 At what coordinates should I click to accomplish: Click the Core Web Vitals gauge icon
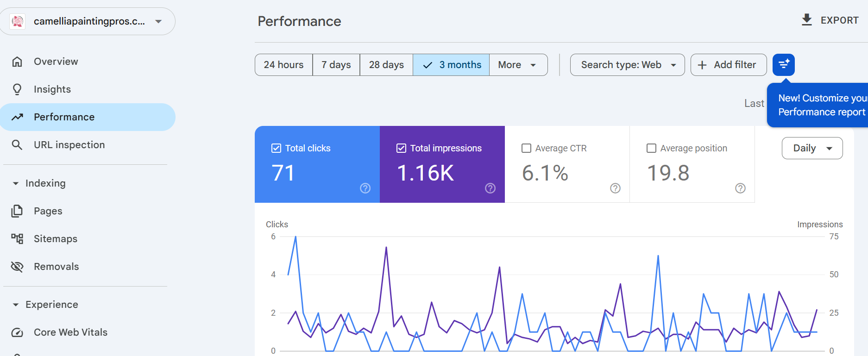pos(17,332)
